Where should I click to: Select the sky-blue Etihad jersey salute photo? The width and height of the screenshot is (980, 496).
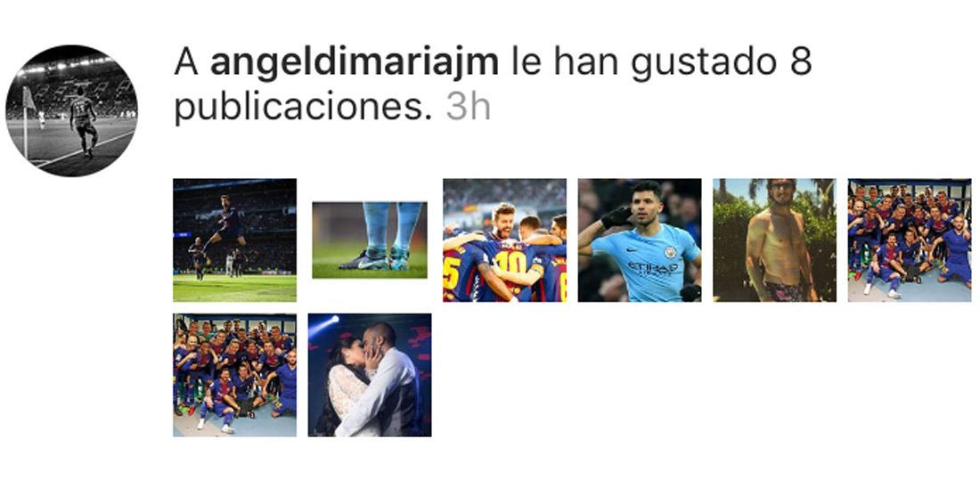640,240
